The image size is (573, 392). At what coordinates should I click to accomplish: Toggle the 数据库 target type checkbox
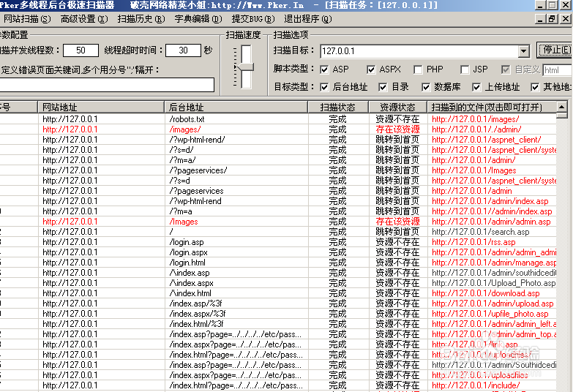click(x=426, y=87)
